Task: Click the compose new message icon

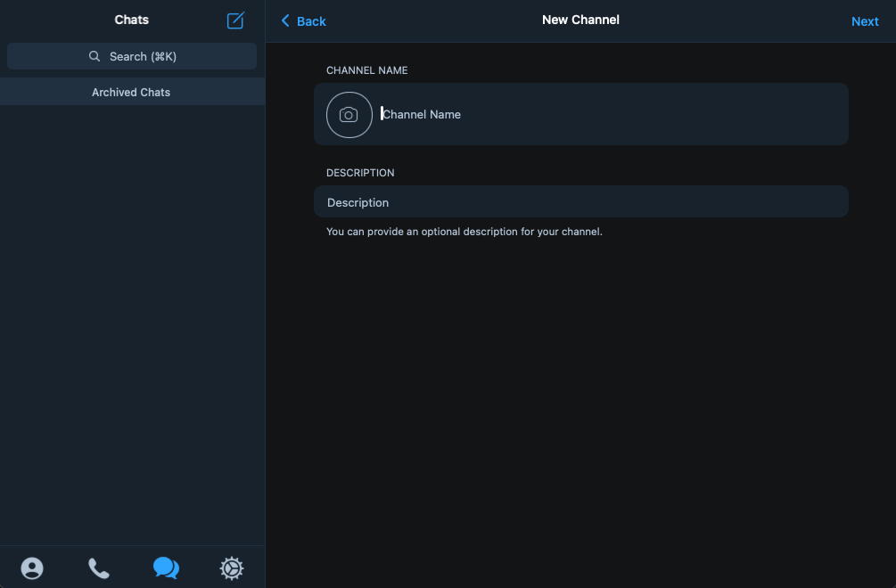Action: (234, 20)
